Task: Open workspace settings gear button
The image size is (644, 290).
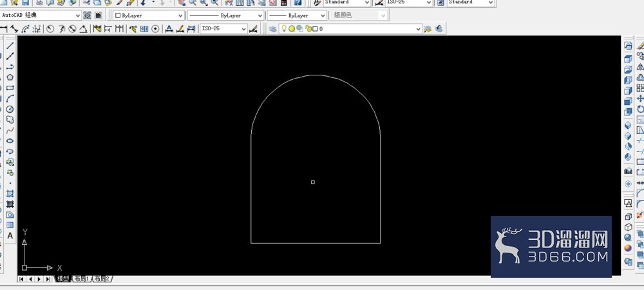Action: (x=87, y=15)
